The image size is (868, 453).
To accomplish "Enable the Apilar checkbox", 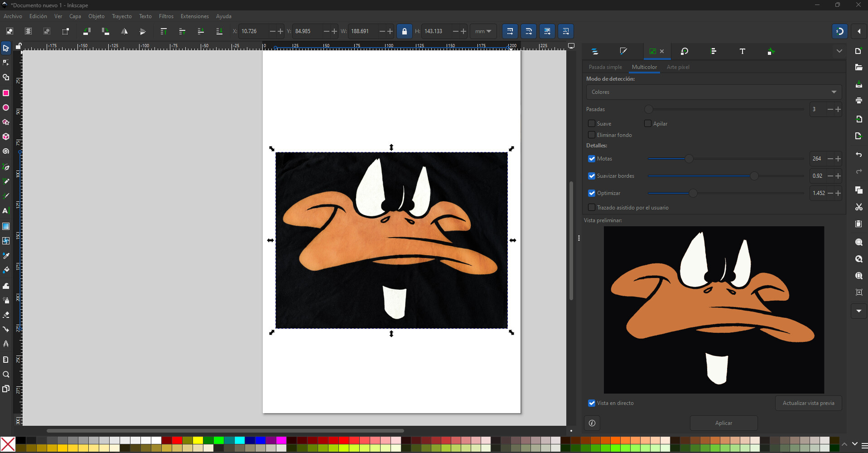I will 648,123.
